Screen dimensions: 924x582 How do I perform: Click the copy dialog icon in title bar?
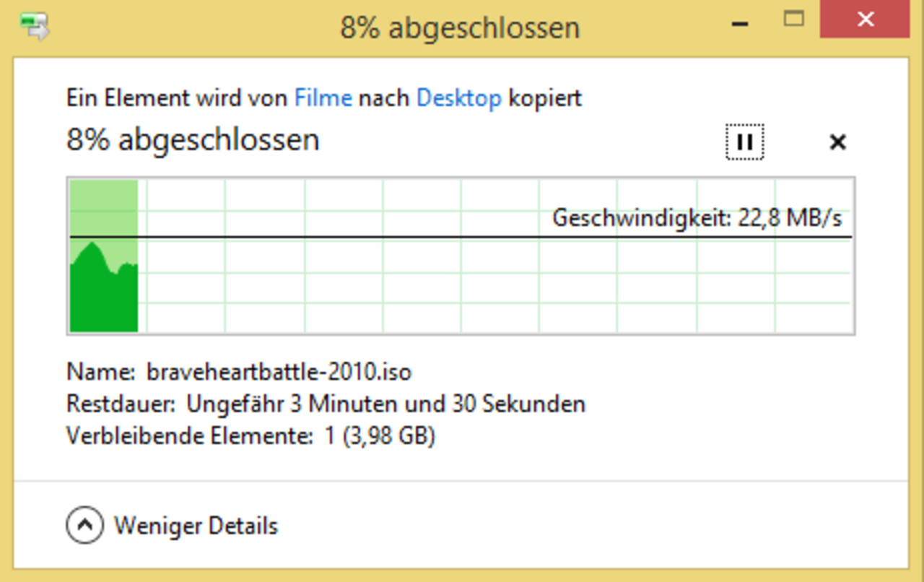35,27
